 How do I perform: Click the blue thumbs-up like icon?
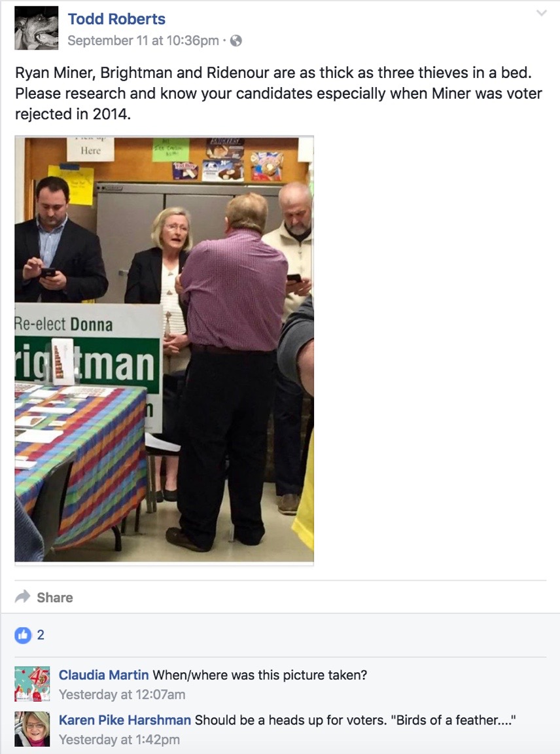pos(23,635)
